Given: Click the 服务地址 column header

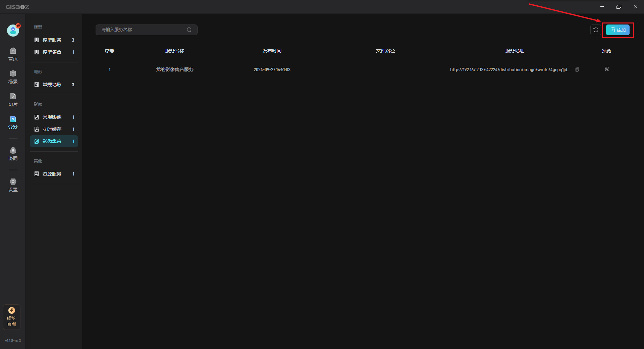Looking at the screenshot, I should (515, 51).
